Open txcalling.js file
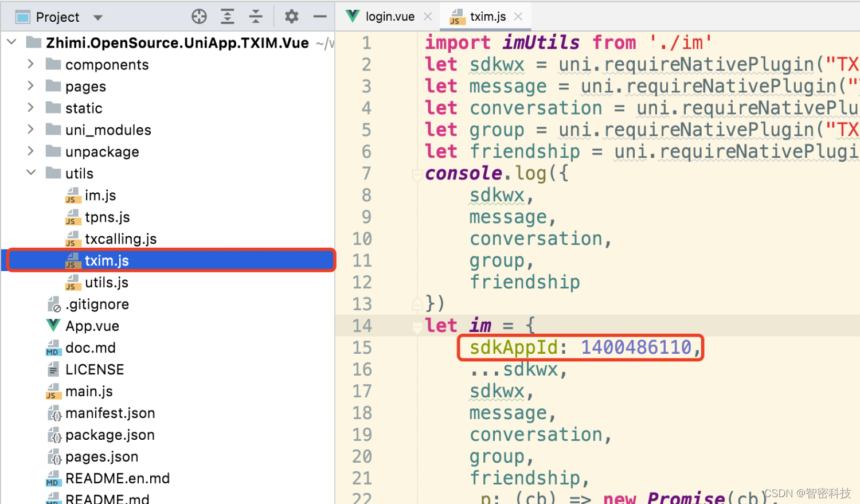 pyautogui.click(x=120, y=239)
